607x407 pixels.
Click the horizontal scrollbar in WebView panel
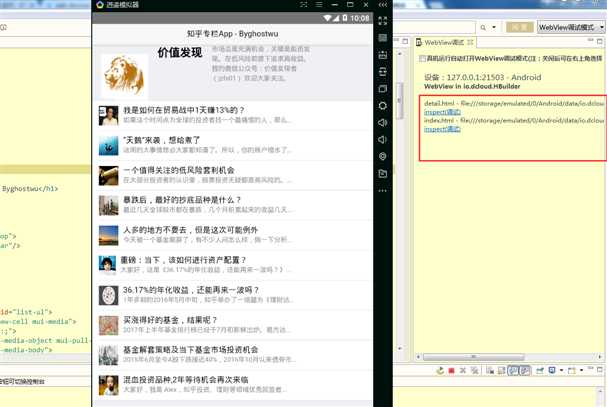click(x=473, y=357)
